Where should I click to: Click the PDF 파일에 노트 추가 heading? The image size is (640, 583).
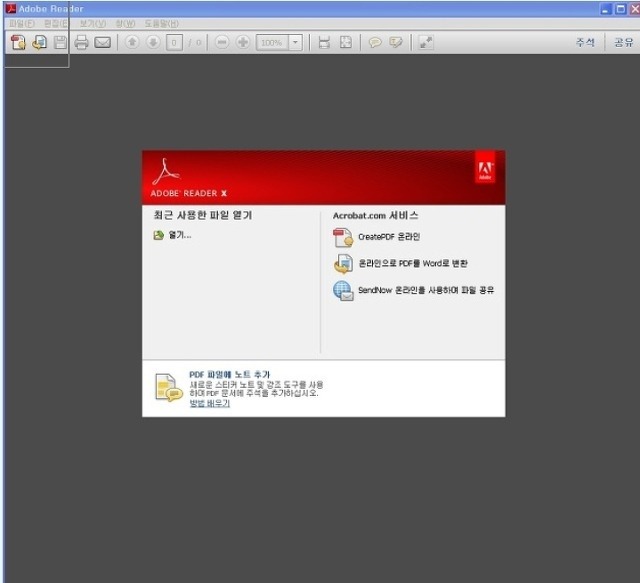point(229,374)
